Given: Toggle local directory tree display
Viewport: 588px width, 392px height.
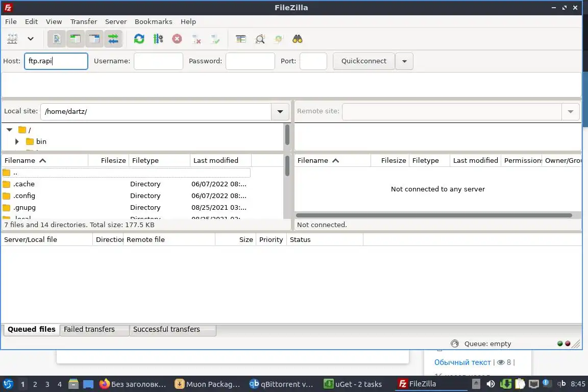Looking at the screenshot, I should pyautogui.click(x=76, y=39).
